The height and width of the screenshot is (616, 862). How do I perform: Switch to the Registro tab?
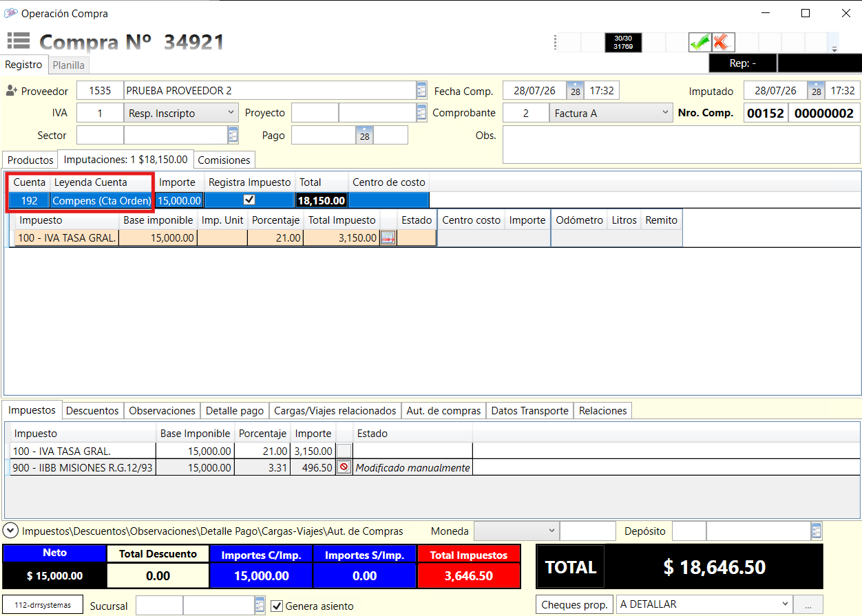[x=23, y=65]
